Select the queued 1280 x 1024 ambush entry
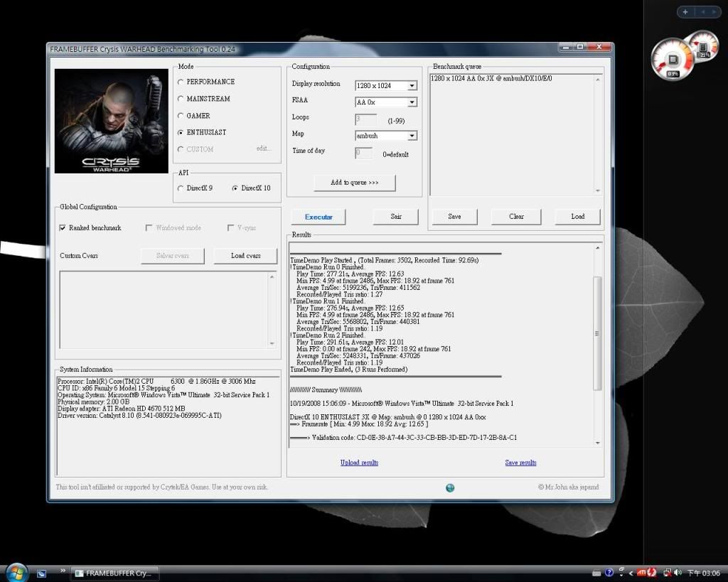728x582 pixels. coord(491,78)
